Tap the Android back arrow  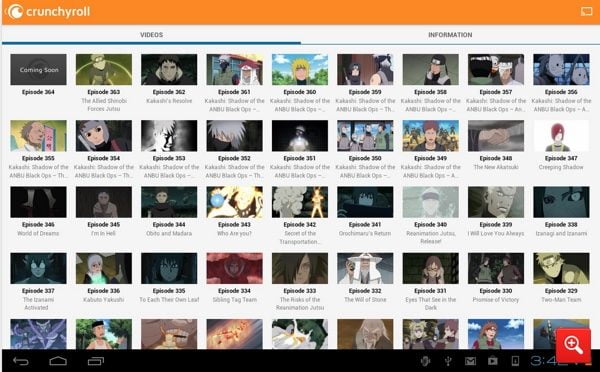21,361
